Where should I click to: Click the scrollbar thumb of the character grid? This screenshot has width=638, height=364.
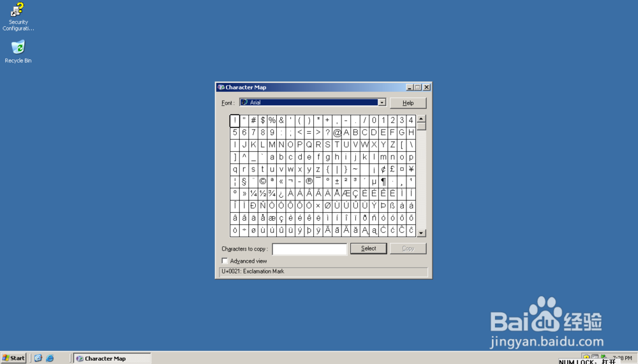point(421,126)
